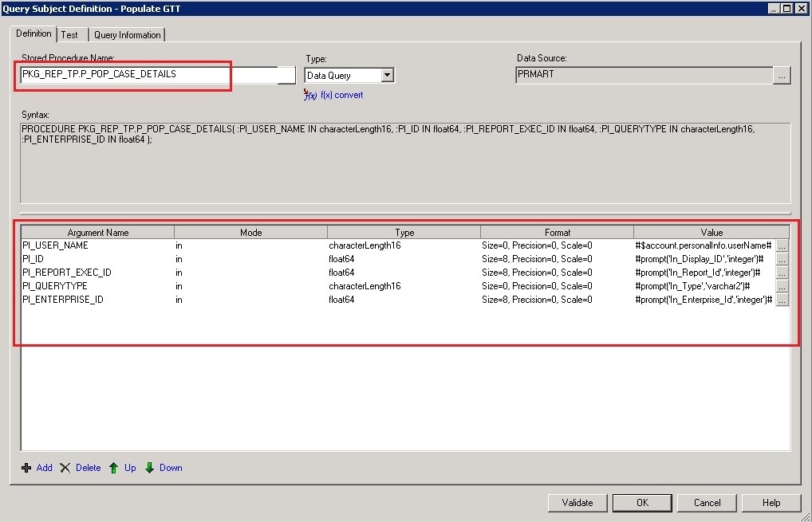Open value editor for PI_ID row
The width and height of the screenshot is (812, 522).
[782, 259]
